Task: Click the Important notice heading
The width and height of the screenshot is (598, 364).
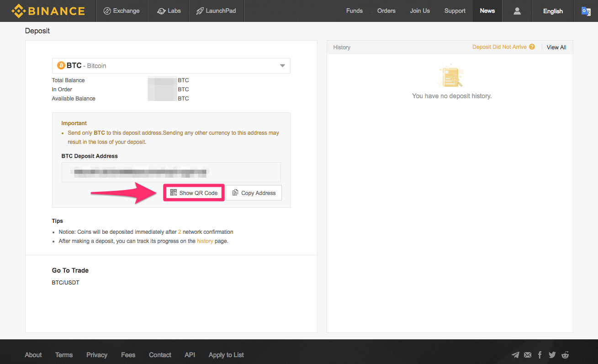Action: pos(74,123)
